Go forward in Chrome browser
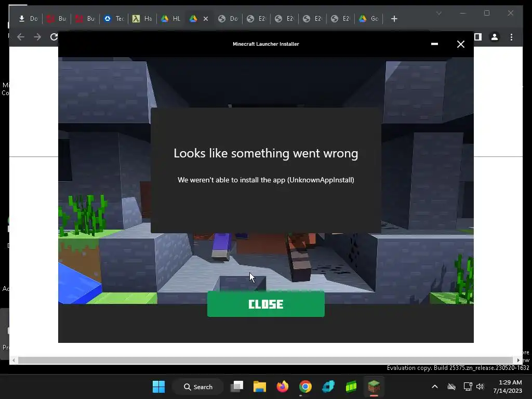Viewport: 532px width, 399px height. 37,37
